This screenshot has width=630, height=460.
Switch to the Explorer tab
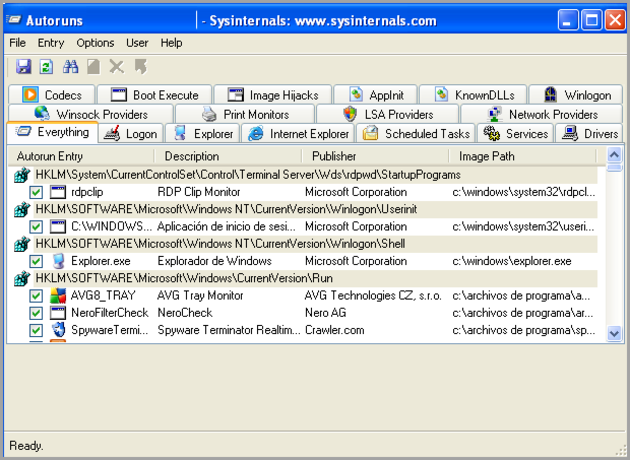202,133
